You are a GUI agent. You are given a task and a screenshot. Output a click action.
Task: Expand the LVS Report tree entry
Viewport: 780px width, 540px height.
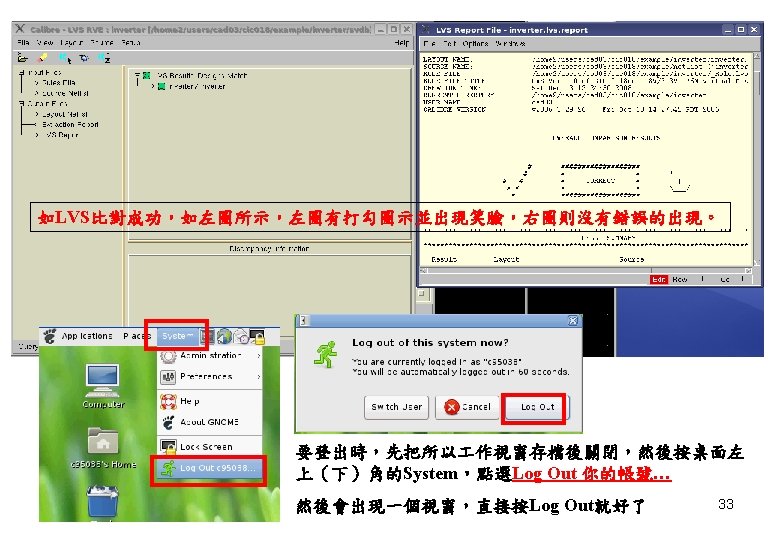37,135
